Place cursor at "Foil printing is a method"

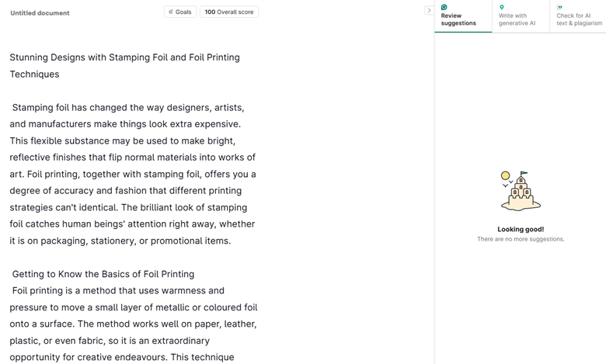click(70, 291)
